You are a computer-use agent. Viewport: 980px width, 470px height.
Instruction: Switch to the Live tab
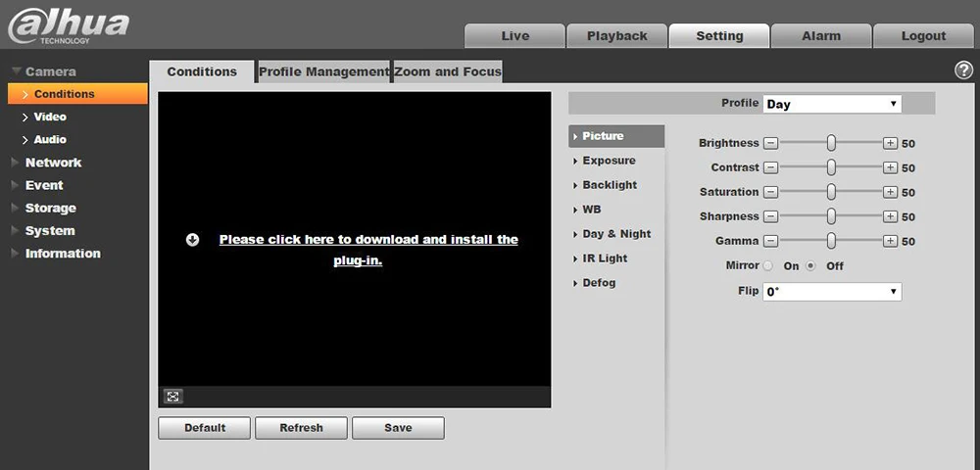click(515, 36)
